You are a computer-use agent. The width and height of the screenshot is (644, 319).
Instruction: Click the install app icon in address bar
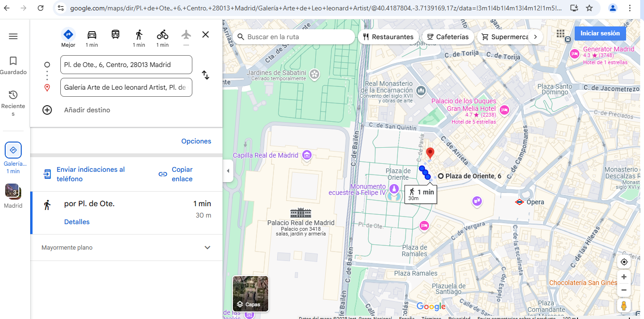coord(574,8)
